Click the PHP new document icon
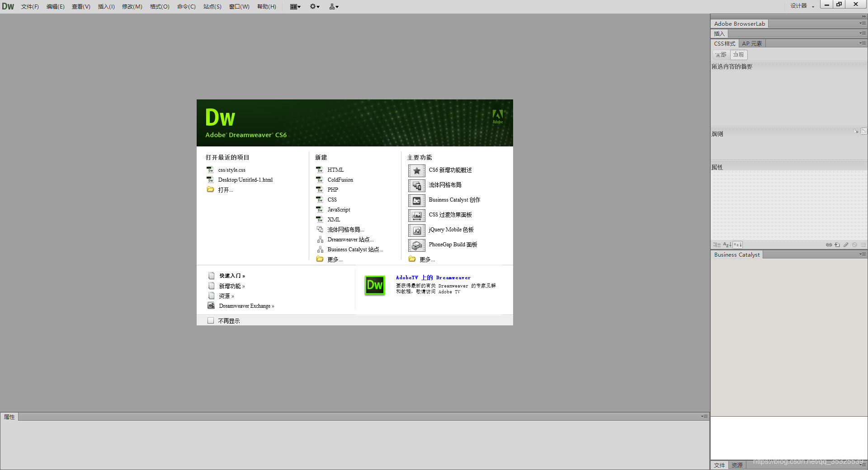 [x=320, y=189]
